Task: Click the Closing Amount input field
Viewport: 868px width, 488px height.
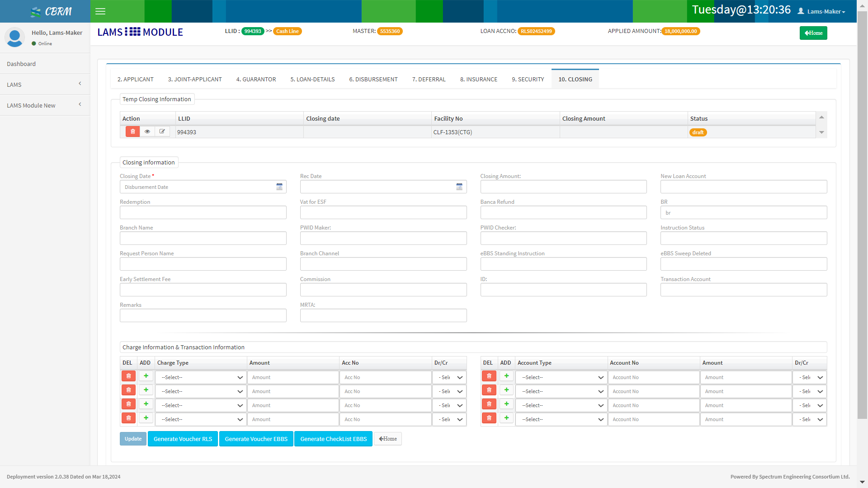Action: coord(563,187)
